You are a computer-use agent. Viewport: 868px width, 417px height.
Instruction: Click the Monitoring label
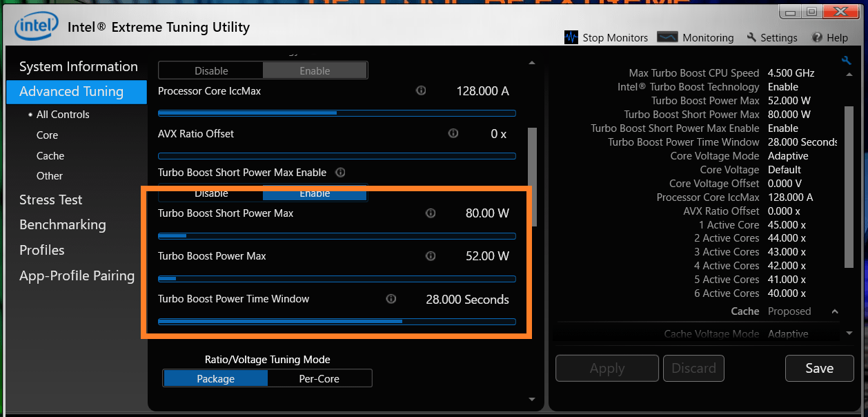click(x=708, y=38)
